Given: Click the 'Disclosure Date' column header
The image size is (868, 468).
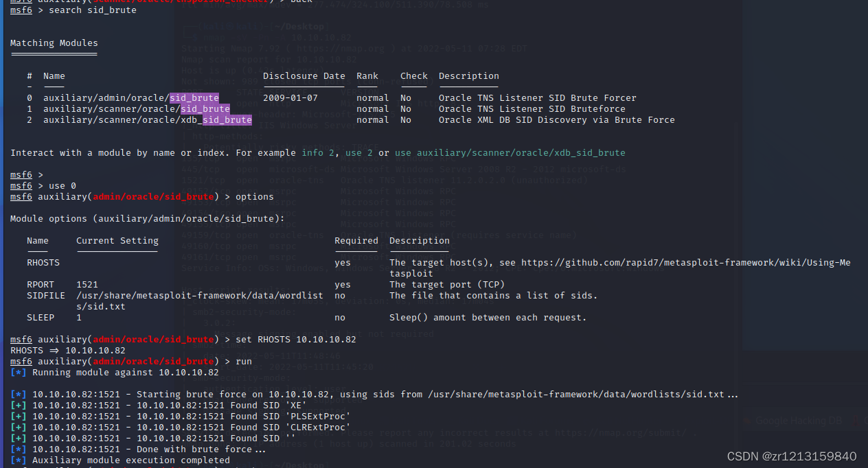Looking at the screenshot, I should coord(304,76).
